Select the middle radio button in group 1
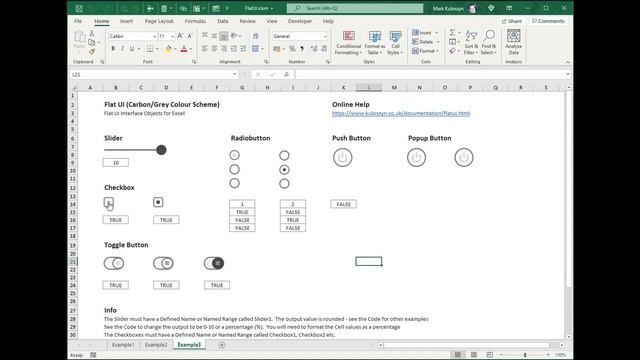 click(x=234, y=169)
